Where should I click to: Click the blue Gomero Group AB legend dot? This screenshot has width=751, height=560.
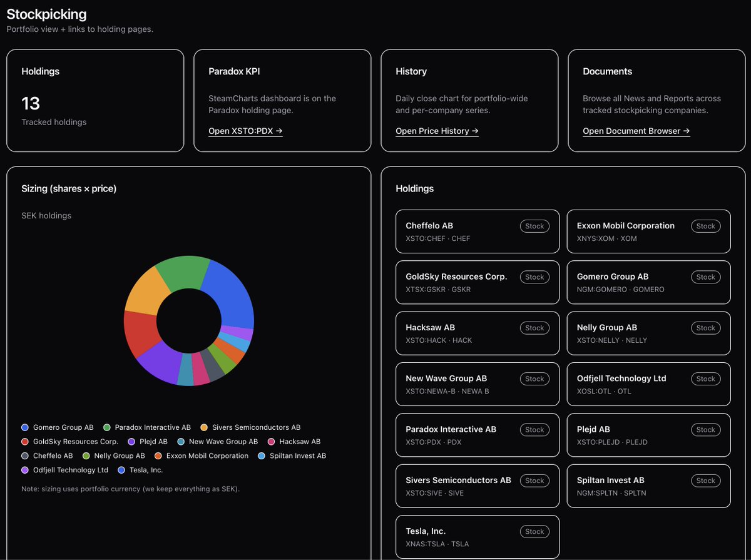click(25, 427)
